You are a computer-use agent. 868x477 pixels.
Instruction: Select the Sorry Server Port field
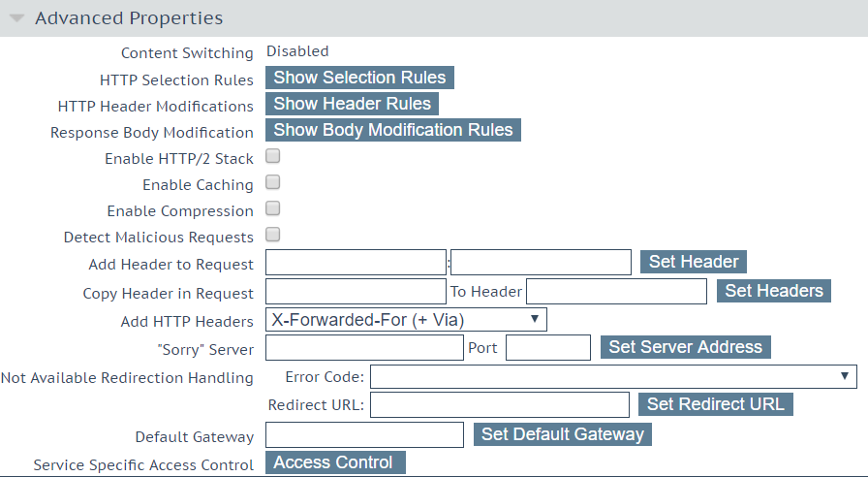coord(548,347)
